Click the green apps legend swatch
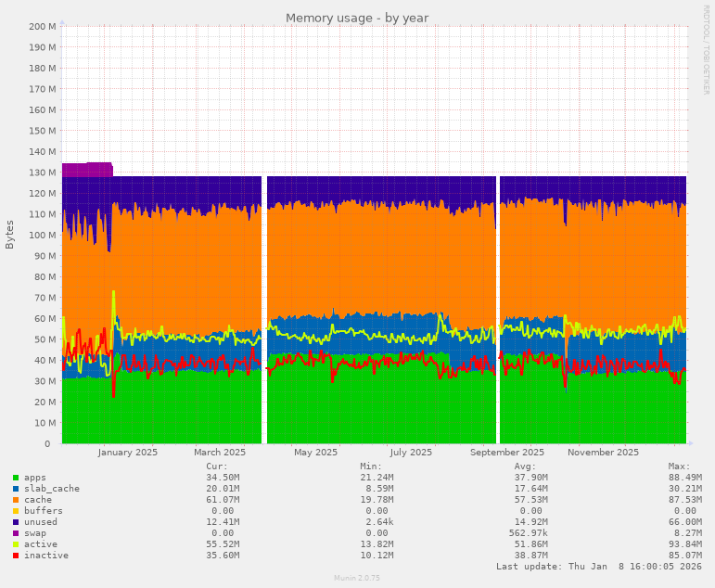This screenshot has width=715, height=588. pyautogui.click(x=16, y=478)
